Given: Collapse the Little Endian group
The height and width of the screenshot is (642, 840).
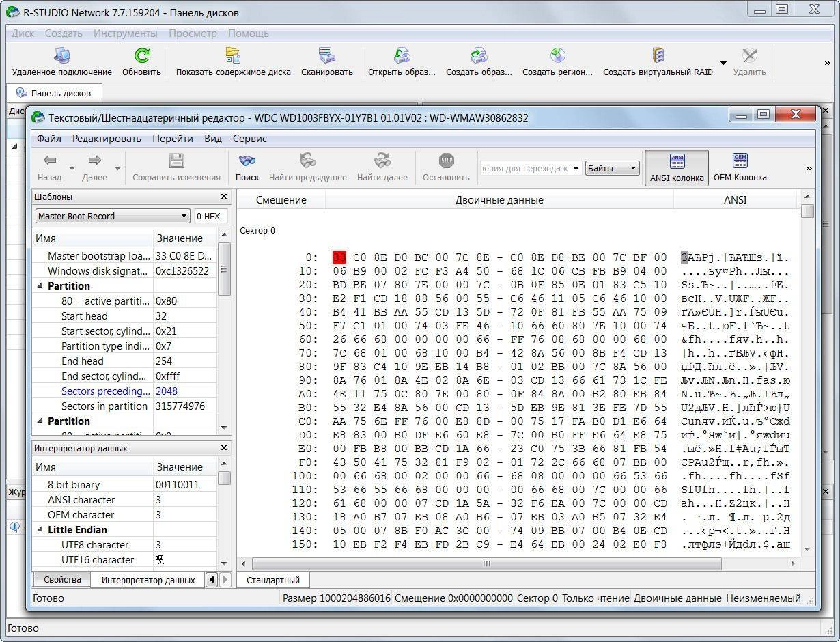Looking at the screenshot, I should (40, 530).
